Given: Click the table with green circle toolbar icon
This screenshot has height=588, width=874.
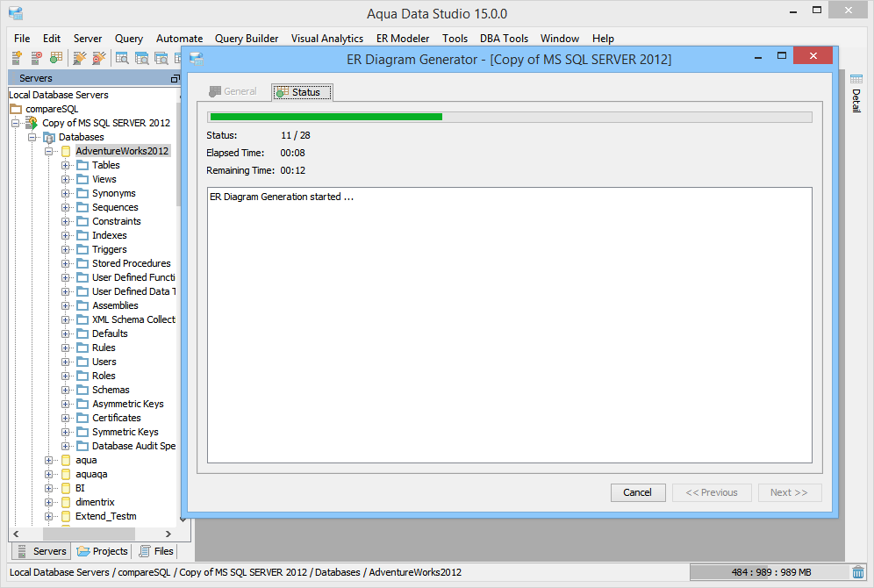Looking at the screenshot, I should (x=56, y=57).
